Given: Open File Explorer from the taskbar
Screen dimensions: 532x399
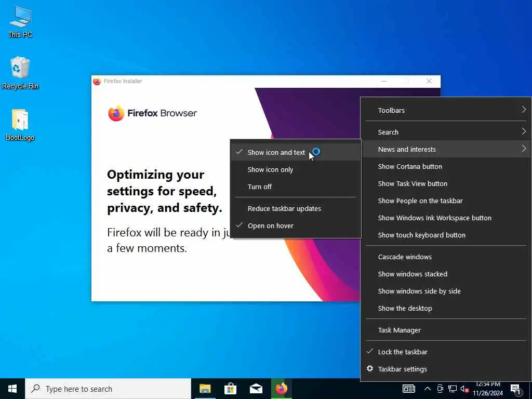Looking at the screenshot, I should pos(205,389).
